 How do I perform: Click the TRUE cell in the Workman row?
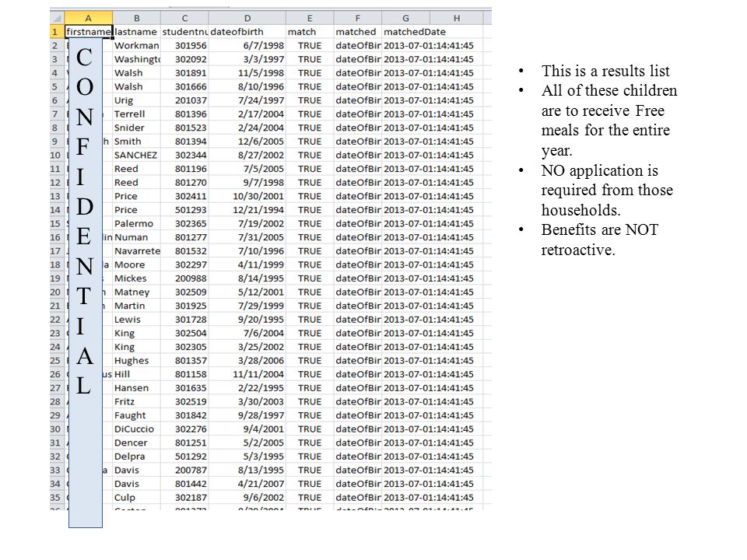(x=310, y=46)
